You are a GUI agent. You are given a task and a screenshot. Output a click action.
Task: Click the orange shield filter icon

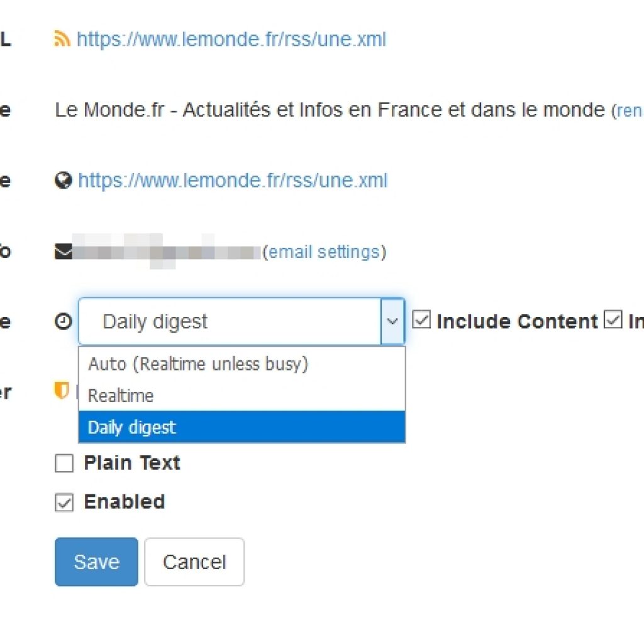pos(62,391)
